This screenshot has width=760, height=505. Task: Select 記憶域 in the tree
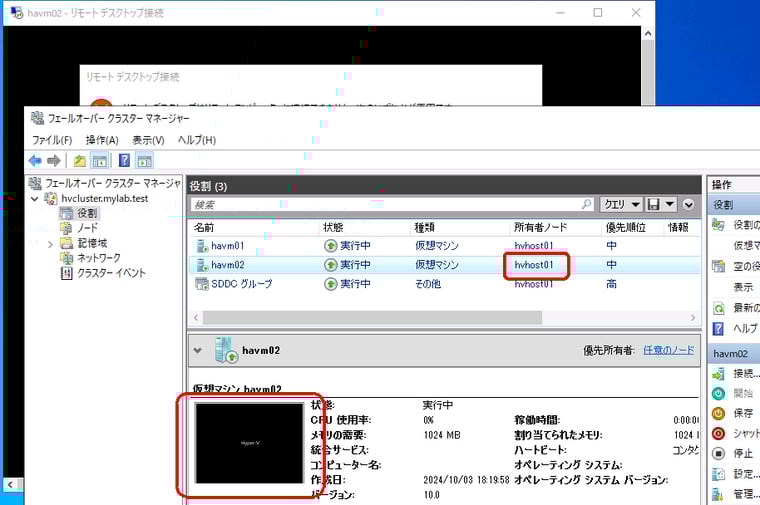[92, 243]
